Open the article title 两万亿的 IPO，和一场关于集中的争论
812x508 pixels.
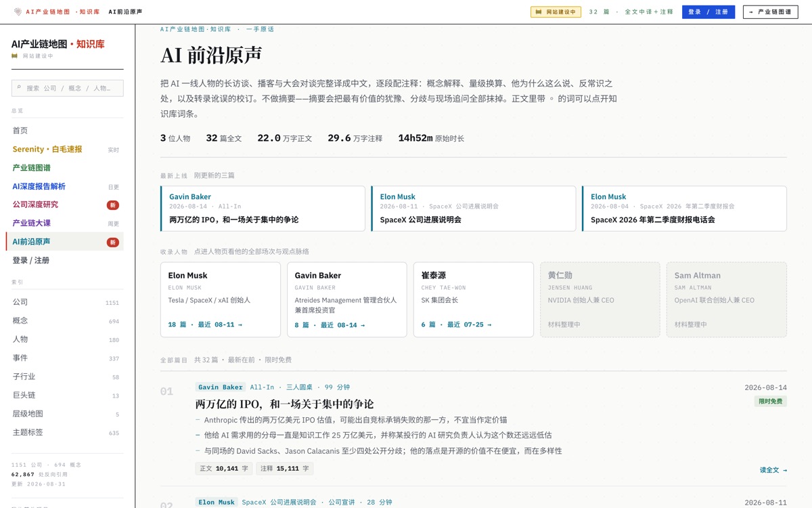[x=285, y=404]
